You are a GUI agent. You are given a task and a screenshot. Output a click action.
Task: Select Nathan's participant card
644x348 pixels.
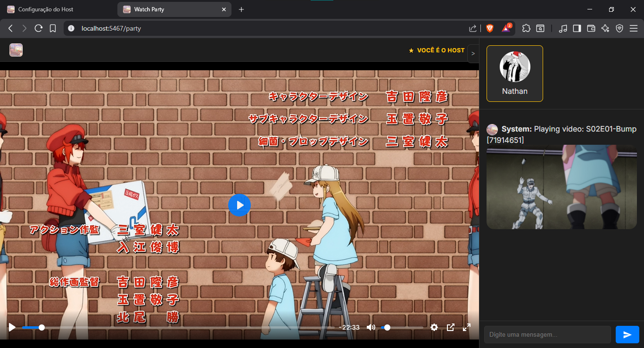pos(514,74)
